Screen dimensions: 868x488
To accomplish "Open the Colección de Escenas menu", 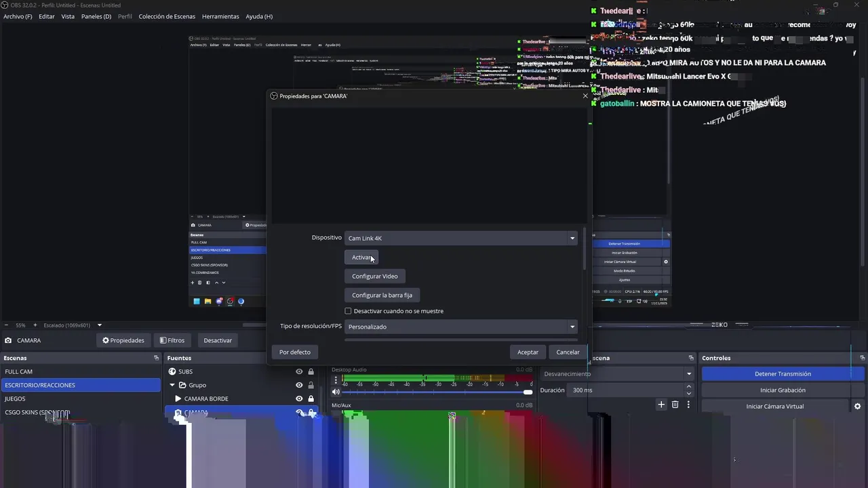I will (x=167, y=16).
